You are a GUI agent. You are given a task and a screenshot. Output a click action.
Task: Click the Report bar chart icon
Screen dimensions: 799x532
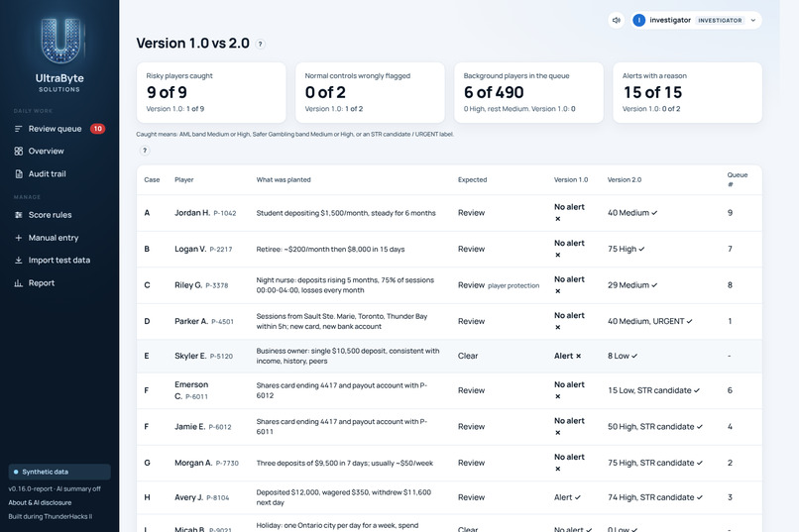point(19,283)
